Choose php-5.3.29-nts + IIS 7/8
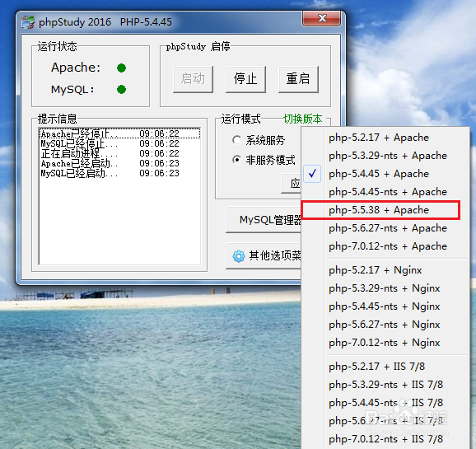 click(385, 385)
